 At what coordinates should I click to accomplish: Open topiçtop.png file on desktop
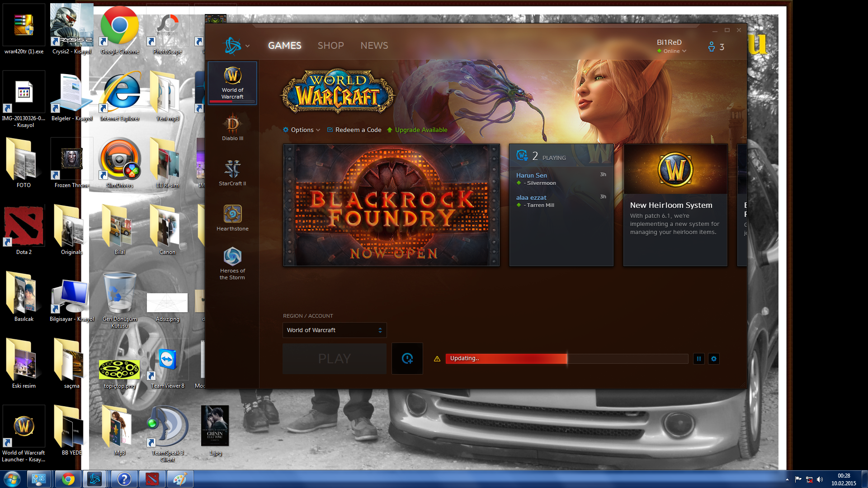(x=120, y=373)
